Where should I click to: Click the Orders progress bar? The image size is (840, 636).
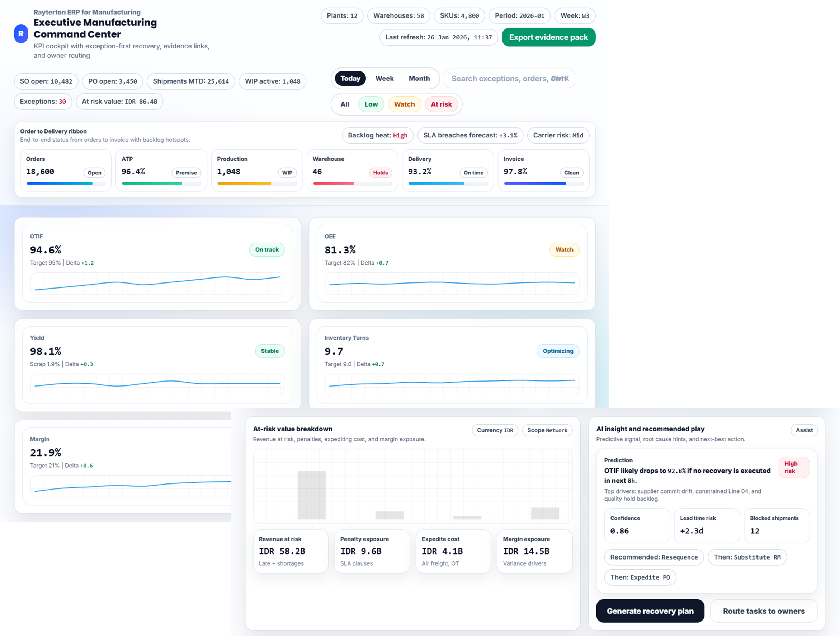click(66, 183)
